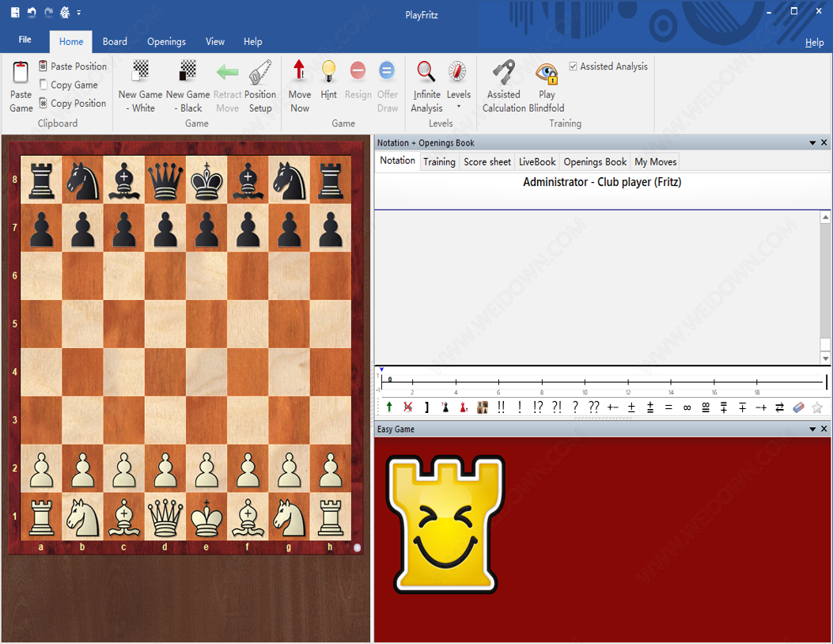The width and height of the screenshot is (833, 644).
Task: Toggle the Assisted Analysis checkbox
Action: click(574, 66)
